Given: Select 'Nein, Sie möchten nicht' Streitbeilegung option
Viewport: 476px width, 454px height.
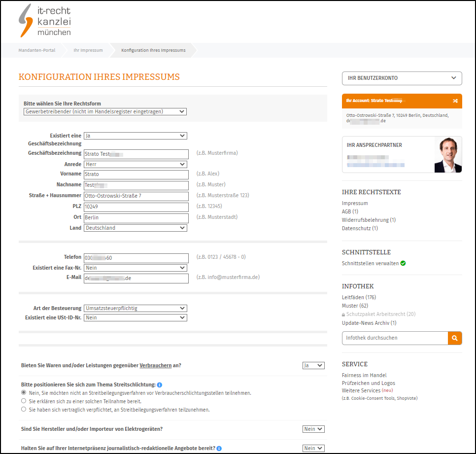Looking at the screenshot, I should pyautogui.click(x=24, y=393).
